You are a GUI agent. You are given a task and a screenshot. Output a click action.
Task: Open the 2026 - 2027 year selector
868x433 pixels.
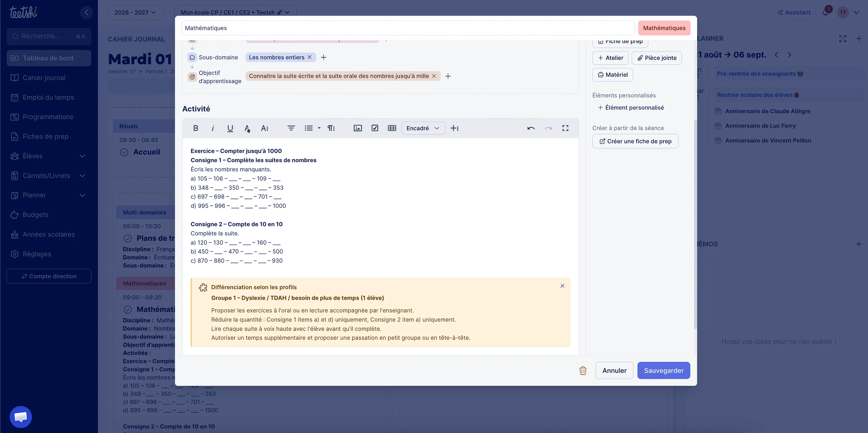tap(135, 12)
